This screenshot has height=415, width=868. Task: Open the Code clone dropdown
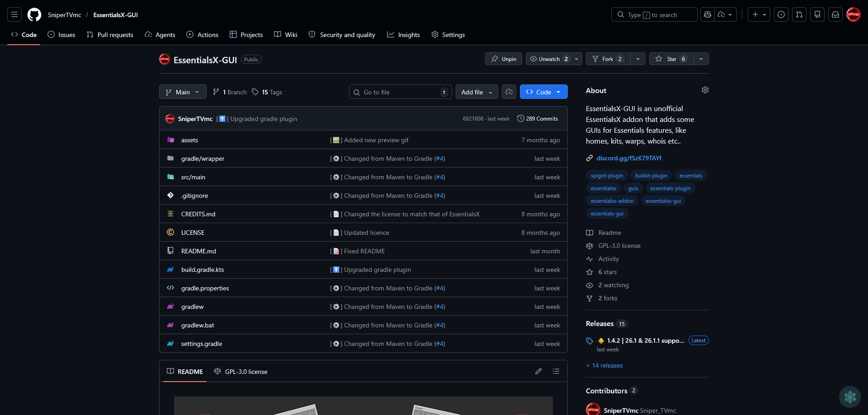[544, 92]
